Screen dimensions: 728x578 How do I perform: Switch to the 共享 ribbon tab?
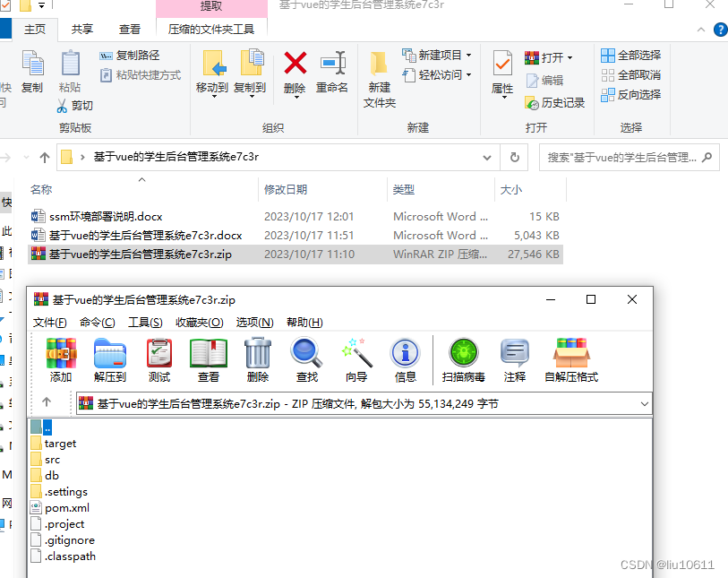pos(82,28)
